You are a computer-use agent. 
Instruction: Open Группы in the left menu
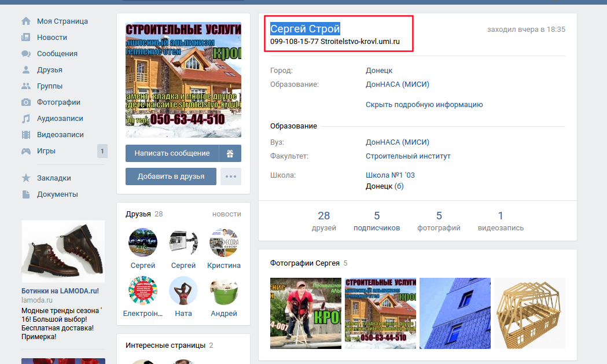point(50,86)
